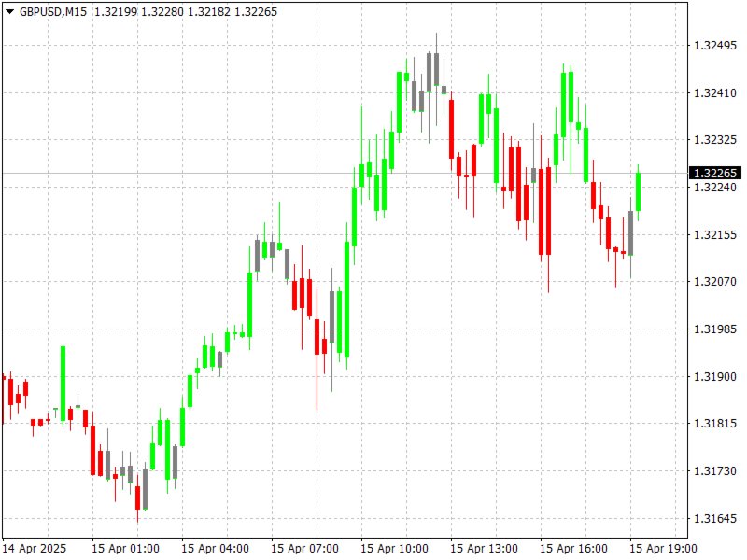The width and height of the screenshot is (747, 560).
Task: Click the 1.31815 price axis label
Action: click(714, 424)
